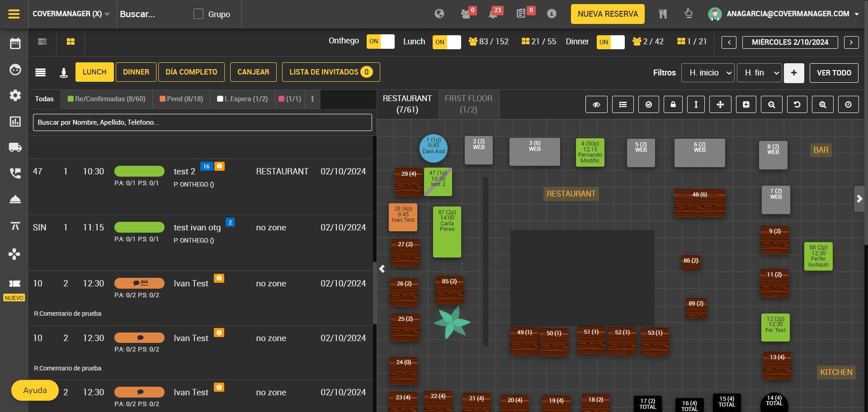Open the H. inicio dropdown
This screenshot has height=412, width=868.
[708, 73]
